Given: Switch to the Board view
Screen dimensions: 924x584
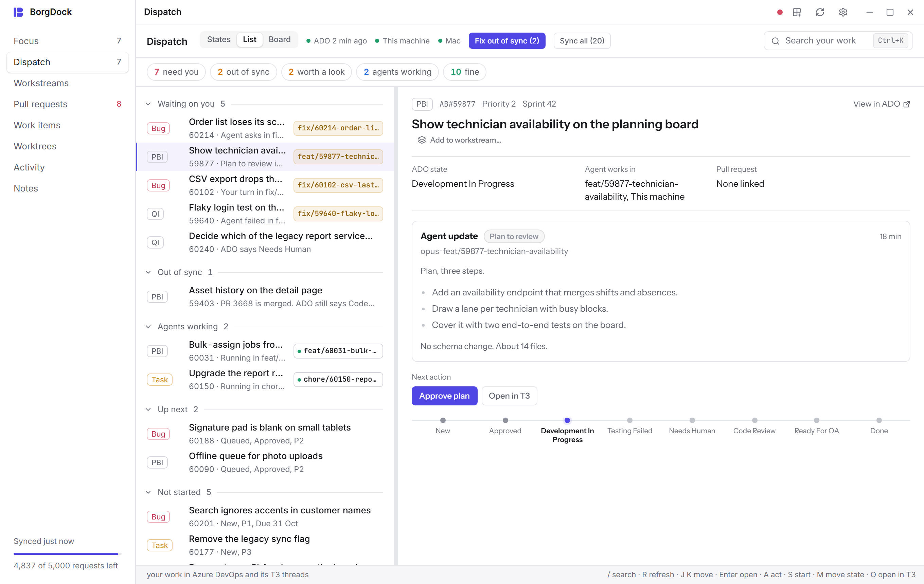Looking at the screenshot, I should point(279,39).
